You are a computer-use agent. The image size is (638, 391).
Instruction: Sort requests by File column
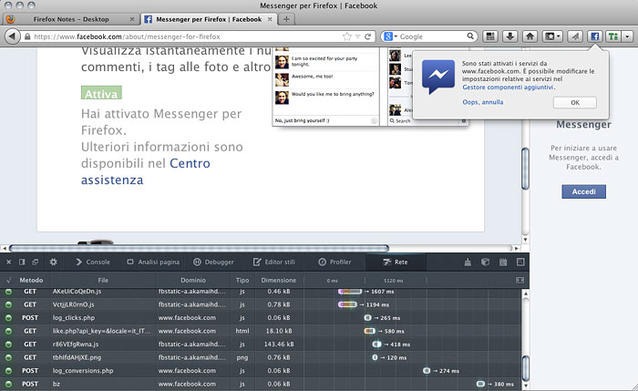[x=103, y=280]
